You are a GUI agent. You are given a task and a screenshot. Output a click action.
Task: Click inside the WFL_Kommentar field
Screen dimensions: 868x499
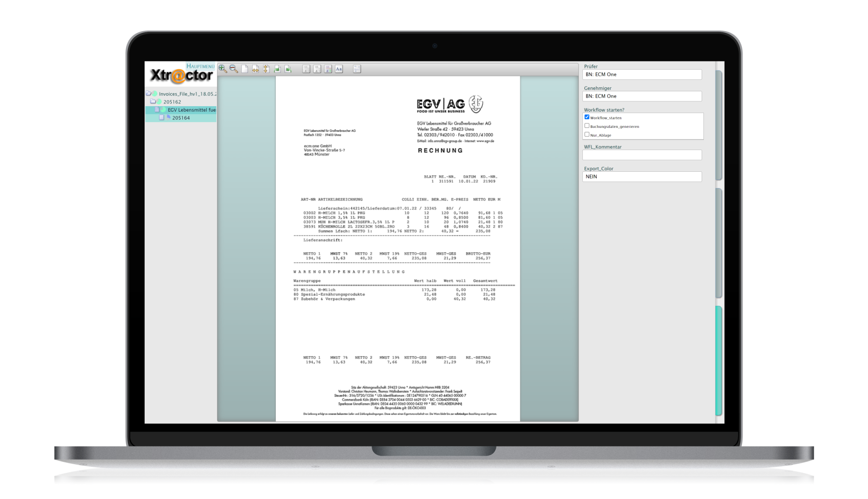(x=642, y=155)
